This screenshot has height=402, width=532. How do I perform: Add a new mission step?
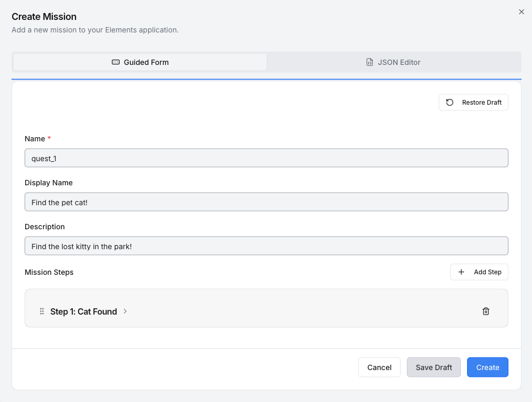479,272
